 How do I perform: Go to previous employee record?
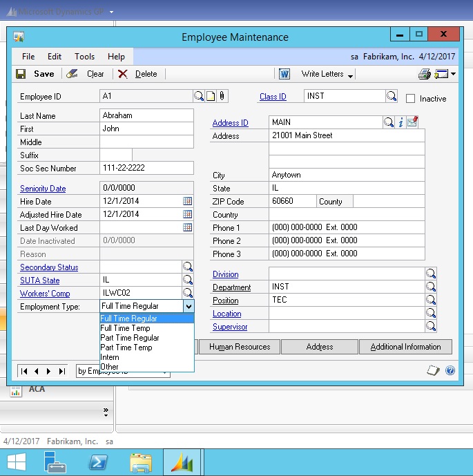tap(37, 371)
